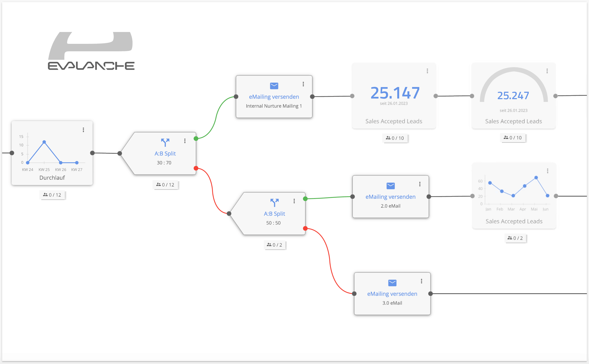
Task: Open options menu of Internal Nurture Mailing 1
Action: tap(303, 84)
